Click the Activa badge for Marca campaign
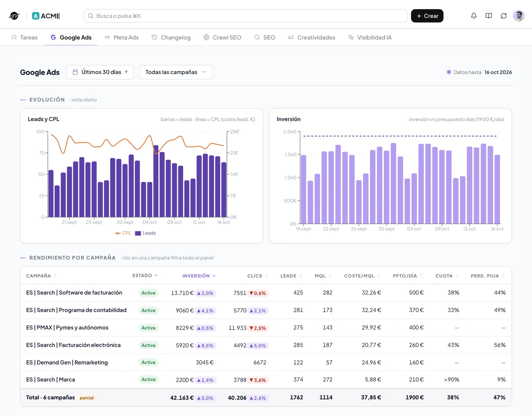 pyautogui.click(x=148, y=379)
